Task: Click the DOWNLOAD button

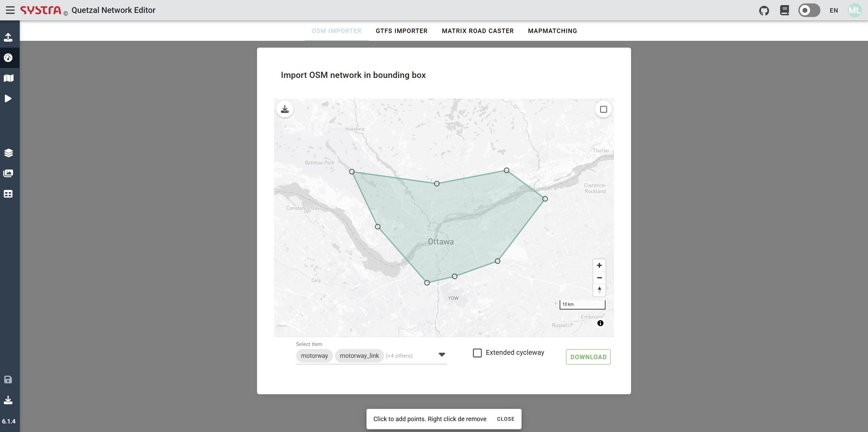Action: [588, 357]
